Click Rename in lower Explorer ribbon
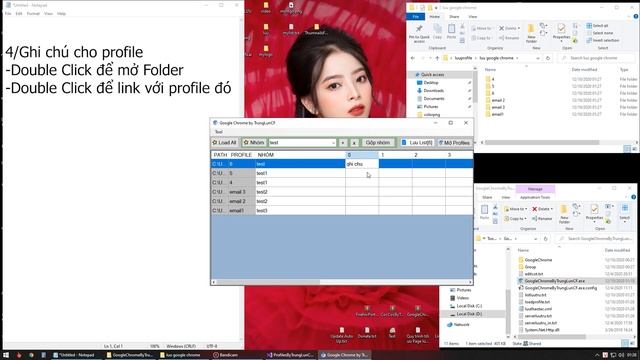 coord(542,219)
